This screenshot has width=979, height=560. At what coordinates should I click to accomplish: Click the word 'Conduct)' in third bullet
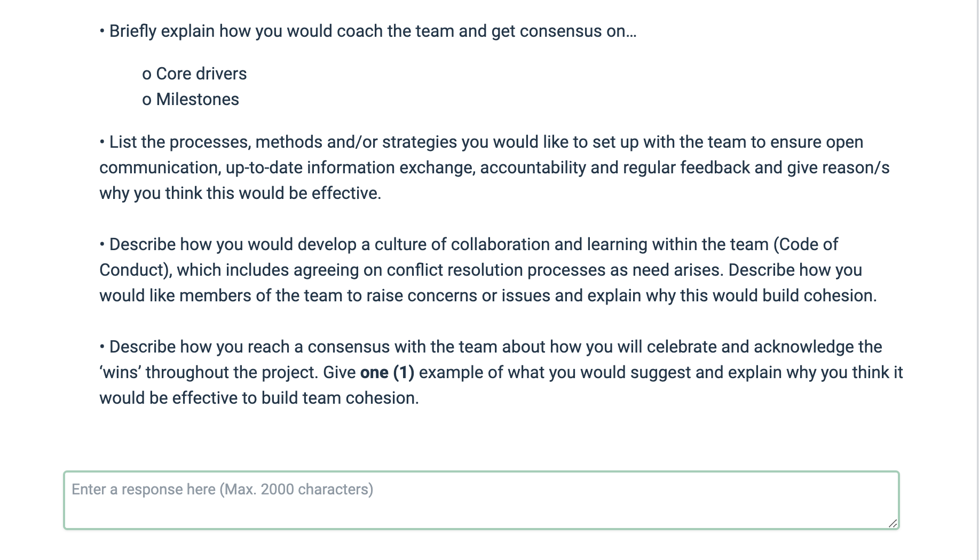[136, 270]
